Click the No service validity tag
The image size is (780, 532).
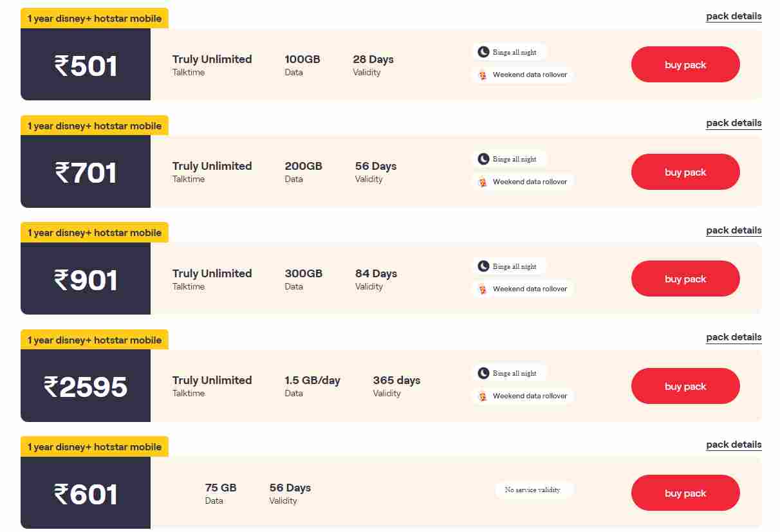click(533, 490)
